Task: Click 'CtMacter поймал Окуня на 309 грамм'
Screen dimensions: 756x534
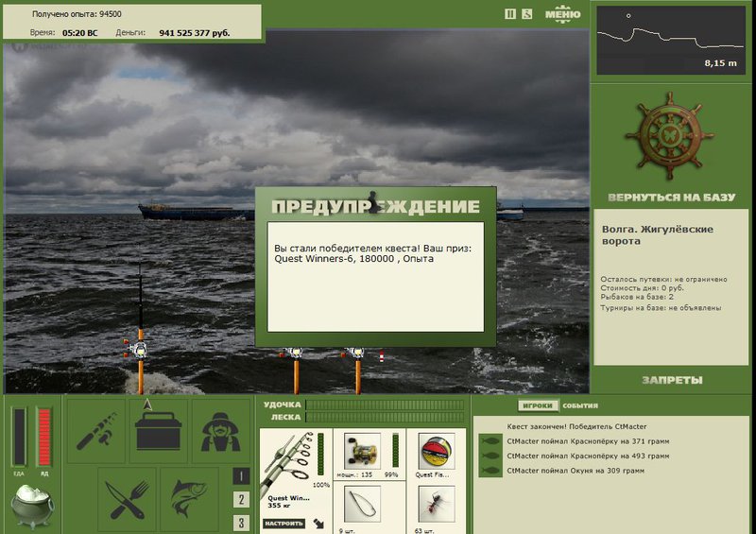Action: click(x=576, y=471)
